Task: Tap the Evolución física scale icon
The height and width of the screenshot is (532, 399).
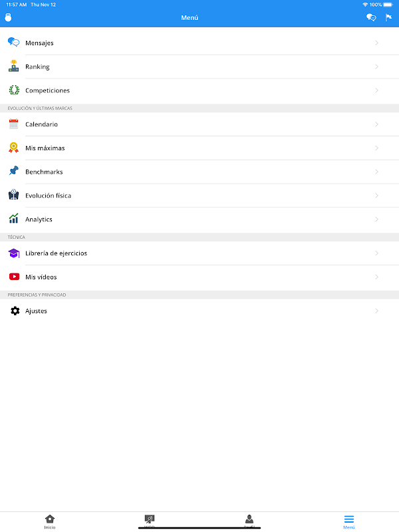Action: [x=14, y=196]
